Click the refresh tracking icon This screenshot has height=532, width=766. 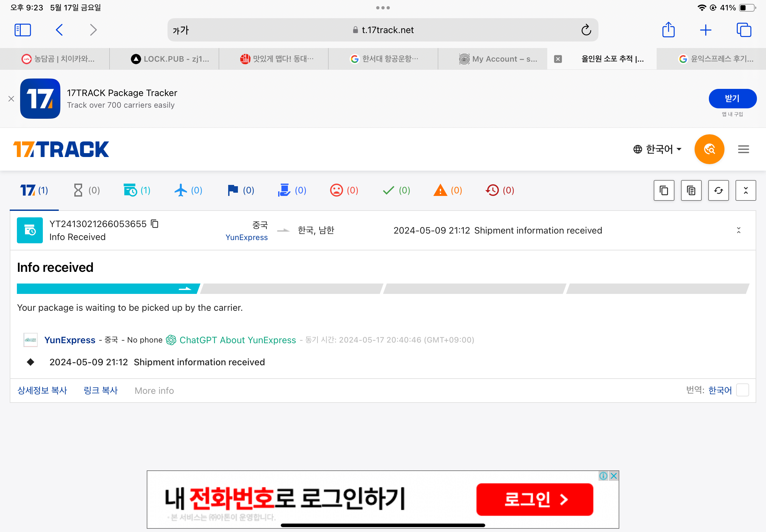[x=718, y=190]
